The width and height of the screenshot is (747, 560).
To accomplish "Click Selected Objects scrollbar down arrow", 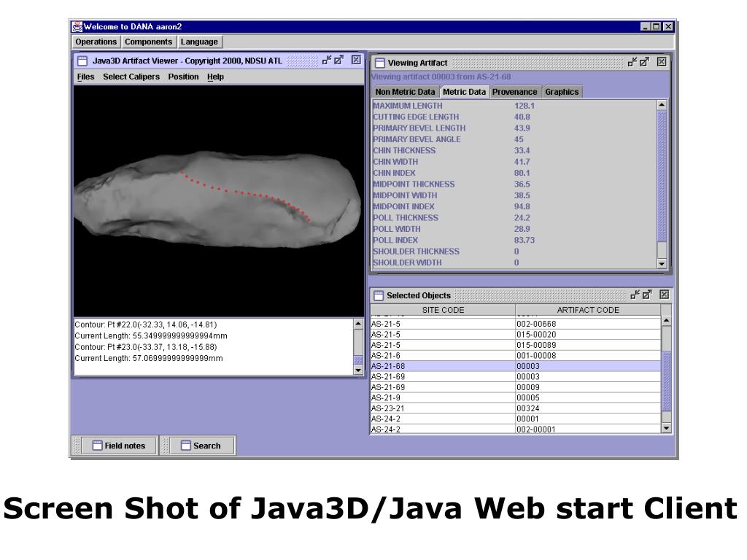I will click(x=667, y=428).
